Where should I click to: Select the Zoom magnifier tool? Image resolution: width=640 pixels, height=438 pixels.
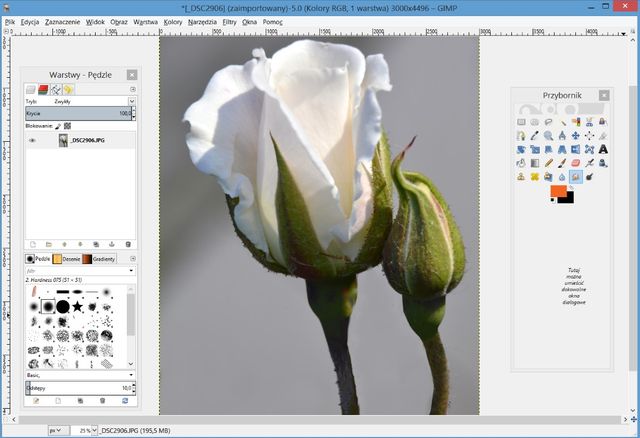click(x=548, y=135)
